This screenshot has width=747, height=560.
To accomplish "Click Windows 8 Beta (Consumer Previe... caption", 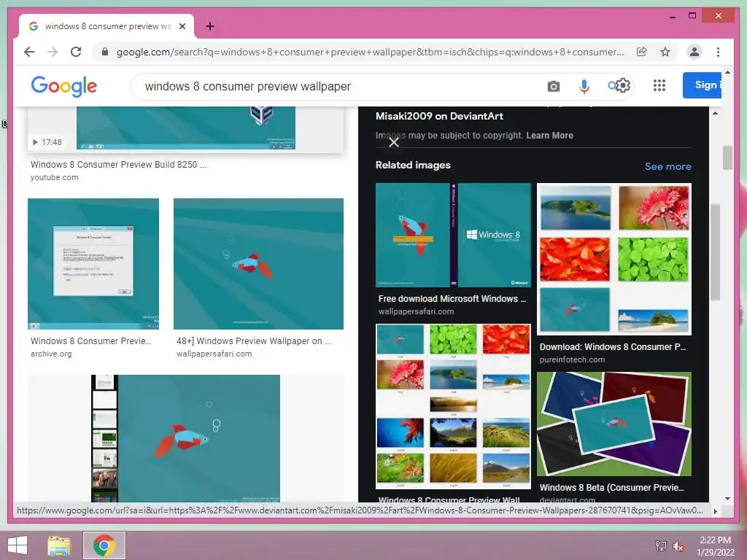I will (612, 488).
